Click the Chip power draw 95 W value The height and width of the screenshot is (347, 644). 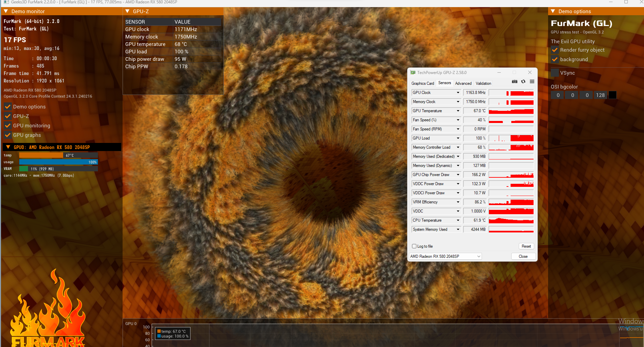pyautogui.click(x=180, y=59)
